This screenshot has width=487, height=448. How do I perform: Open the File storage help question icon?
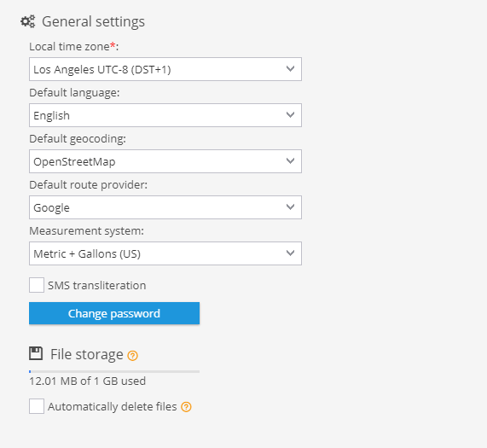point(132,356)
